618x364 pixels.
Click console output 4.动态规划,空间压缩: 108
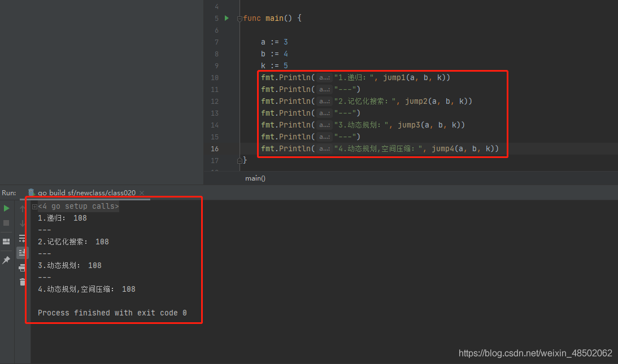86,289
